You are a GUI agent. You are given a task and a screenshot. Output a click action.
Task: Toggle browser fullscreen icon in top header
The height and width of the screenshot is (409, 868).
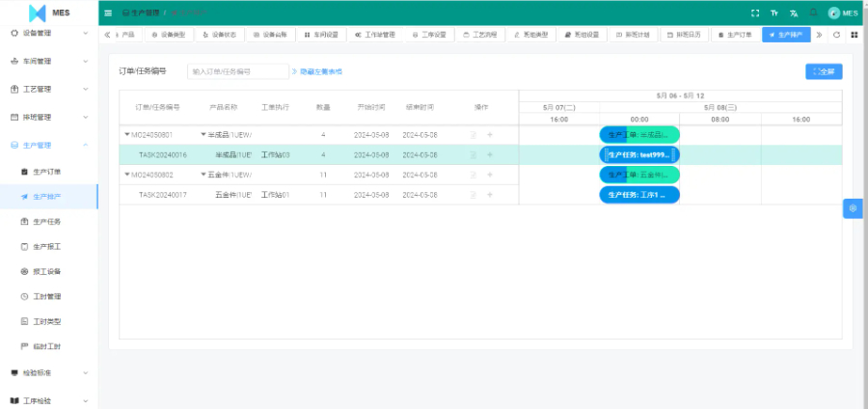[x=755, y=14]
